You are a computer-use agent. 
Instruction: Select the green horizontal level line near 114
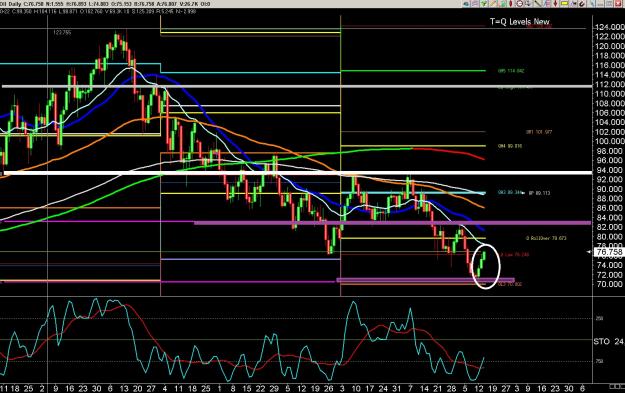[413, 71]
